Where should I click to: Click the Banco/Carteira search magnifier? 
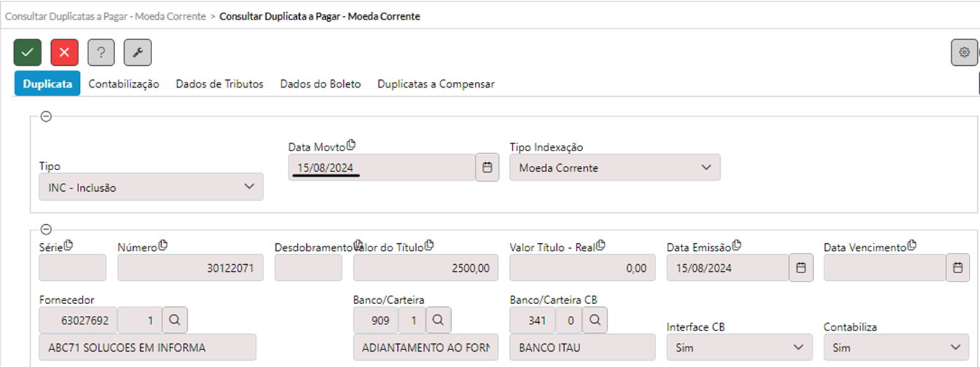pos(438,320)
